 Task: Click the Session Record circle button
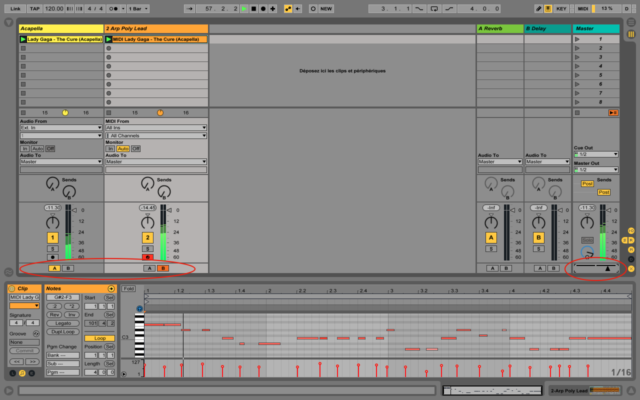[x=313, y=9]
